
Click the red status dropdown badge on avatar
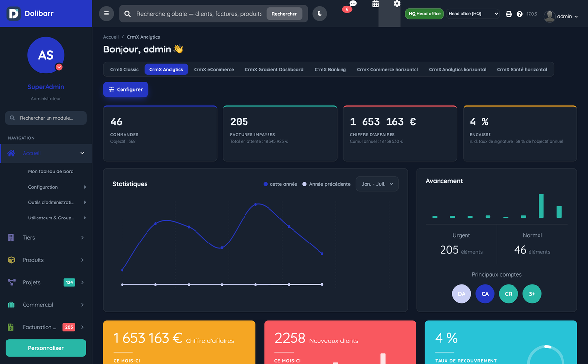(59, 67)
